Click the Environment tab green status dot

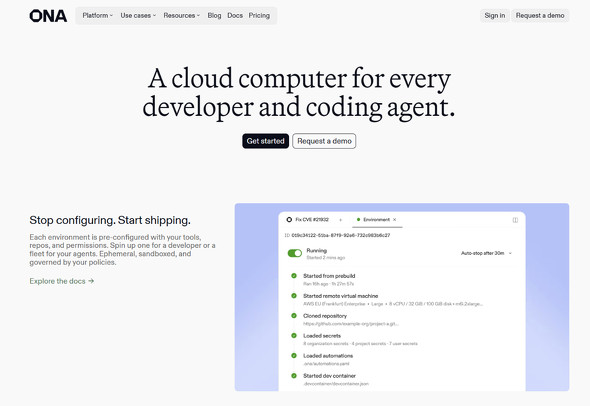click(358, 219)
